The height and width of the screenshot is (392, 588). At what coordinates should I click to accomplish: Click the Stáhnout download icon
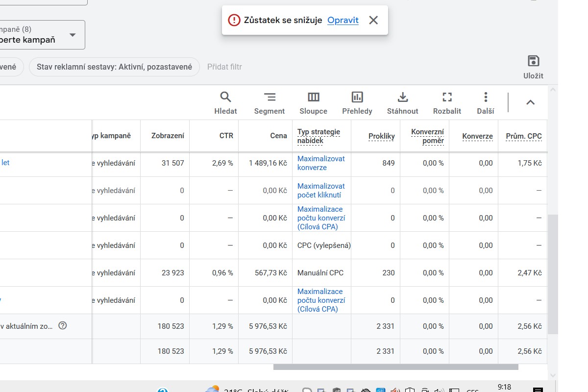403,97
